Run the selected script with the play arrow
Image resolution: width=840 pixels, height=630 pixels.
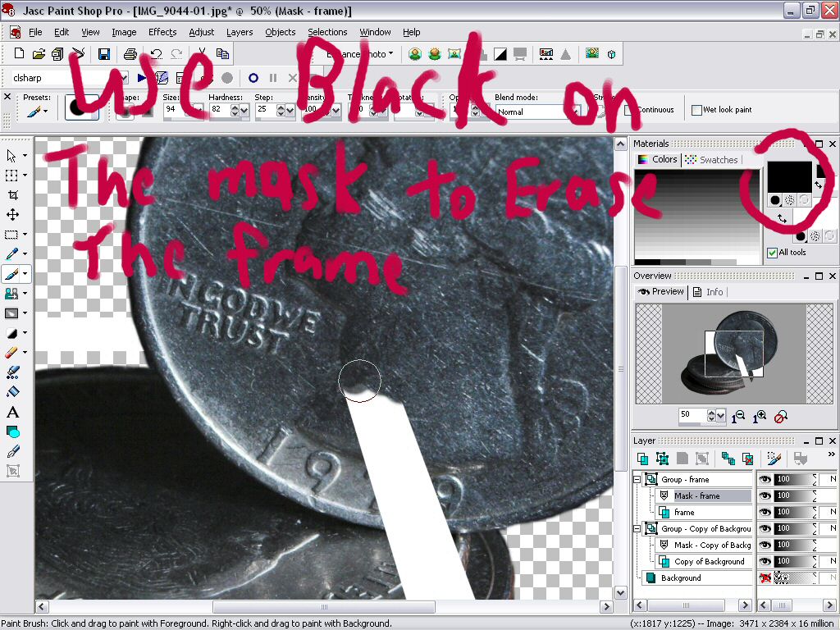(x=142, y=78)
